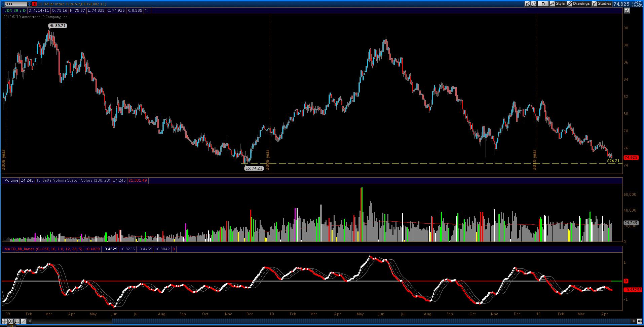The height and width of the screenshot is (327, 644).
Task: Click the red 74.925 last price tag
Action: (631, 157)
